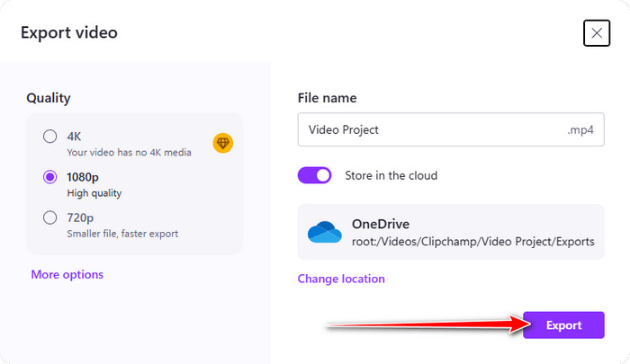The height and width of the screenshot is (364, 630).
Task: Click the premium diamond icon beside 4K
Action: (223, 143)
